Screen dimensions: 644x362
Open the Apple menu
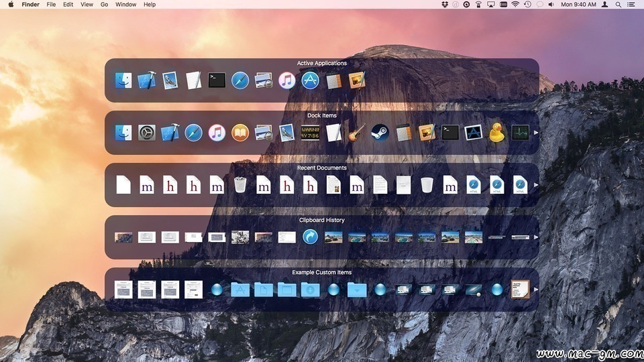[x=11, y=5]
